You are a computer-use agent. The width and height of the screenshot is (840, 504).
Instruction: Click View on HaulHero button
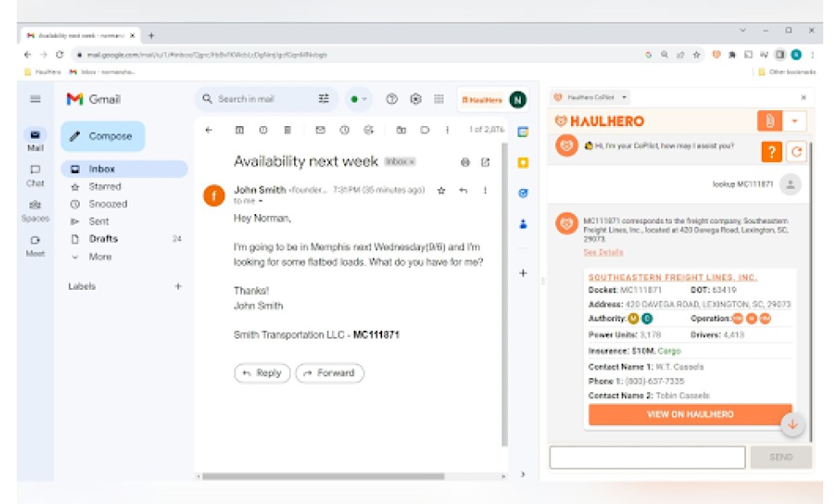690,414
